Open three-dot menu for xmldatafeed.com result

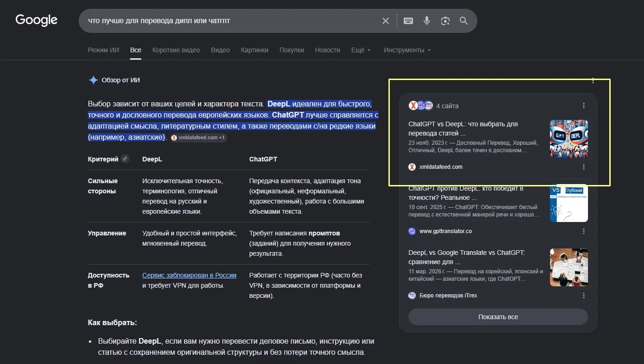(x=583, y=167)
